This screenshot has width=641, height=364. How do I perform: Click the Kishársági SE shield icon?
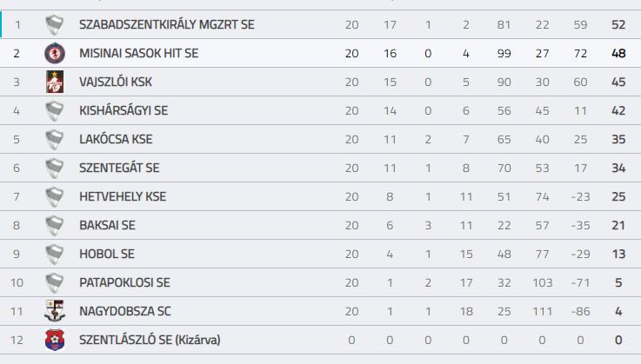pyautogui.click(x=55, y=110)
